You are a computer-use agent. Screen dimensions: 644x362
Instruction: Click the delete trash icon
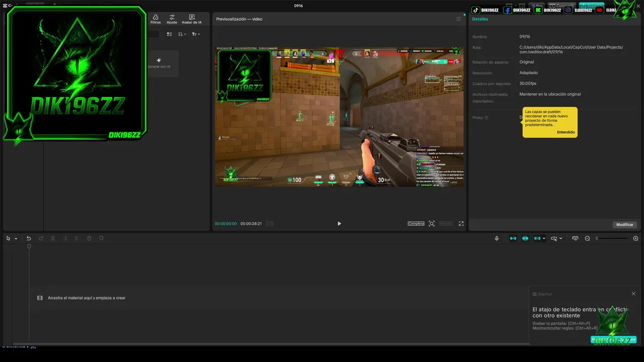click(89, 238)
